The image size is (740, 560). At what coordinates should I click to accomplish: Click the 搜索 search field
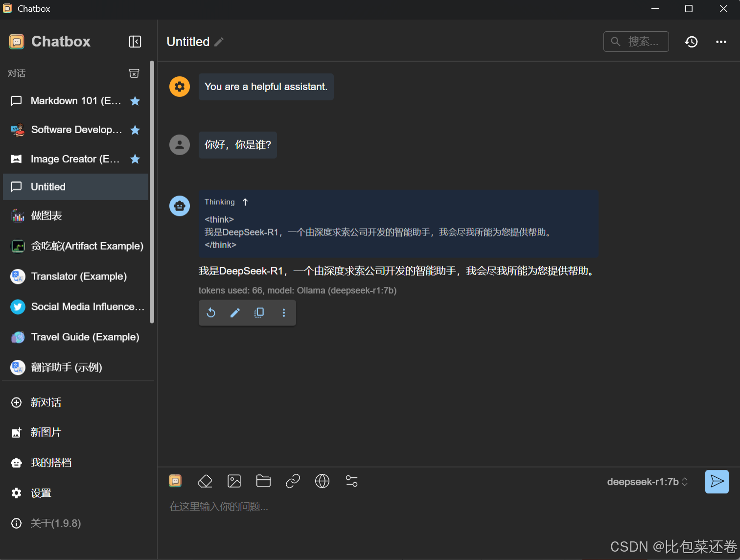pos(636,42)
